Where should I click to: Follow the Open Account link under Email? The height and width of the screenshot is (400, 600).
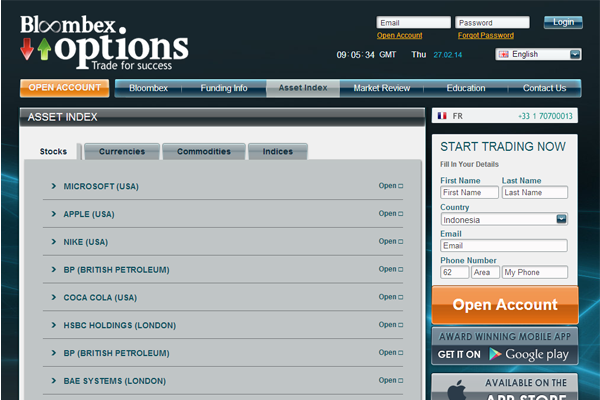pos(399,35)
